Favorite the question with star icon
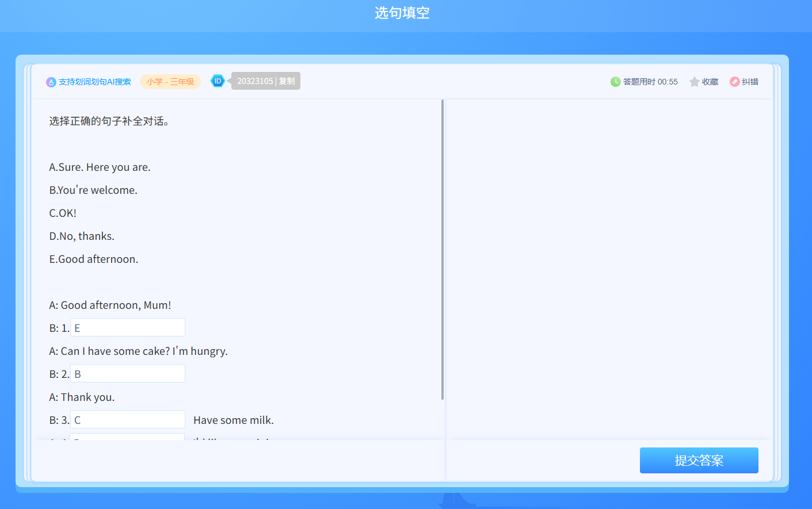812x509 pixels. 694,82
